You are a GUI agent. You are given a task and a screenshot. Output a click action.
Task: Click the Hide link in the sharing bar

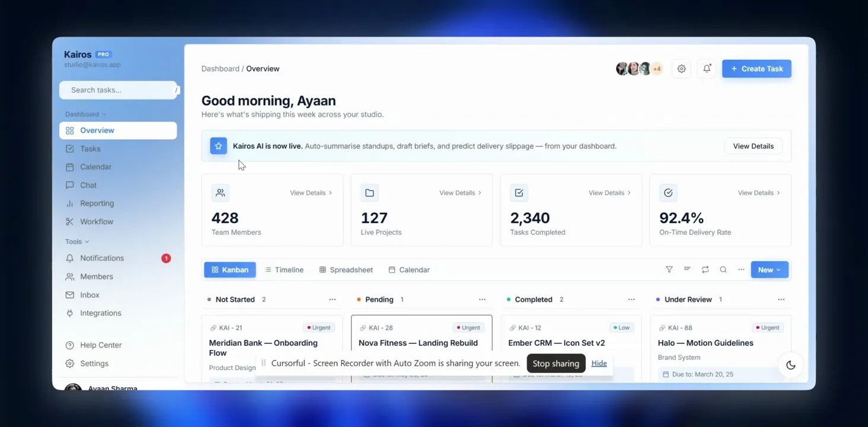[599, 364]
